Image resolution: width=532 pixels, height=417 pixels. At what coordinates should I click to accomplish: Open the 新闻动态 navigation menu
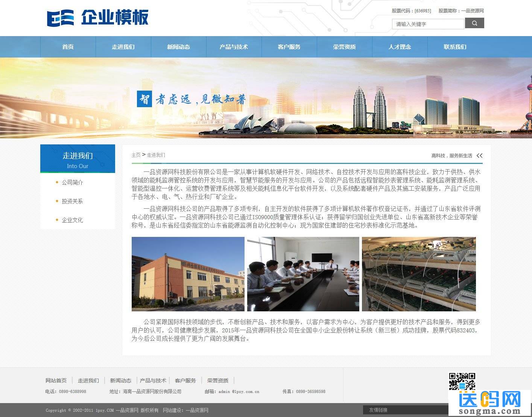[x=178, y=47]
